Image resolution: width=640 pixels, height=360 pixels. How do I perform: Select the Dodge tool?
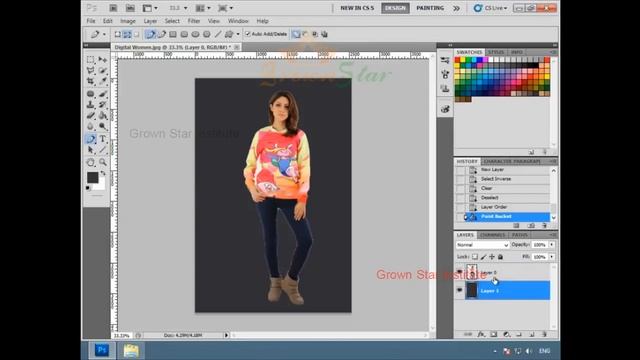[102, 126]
